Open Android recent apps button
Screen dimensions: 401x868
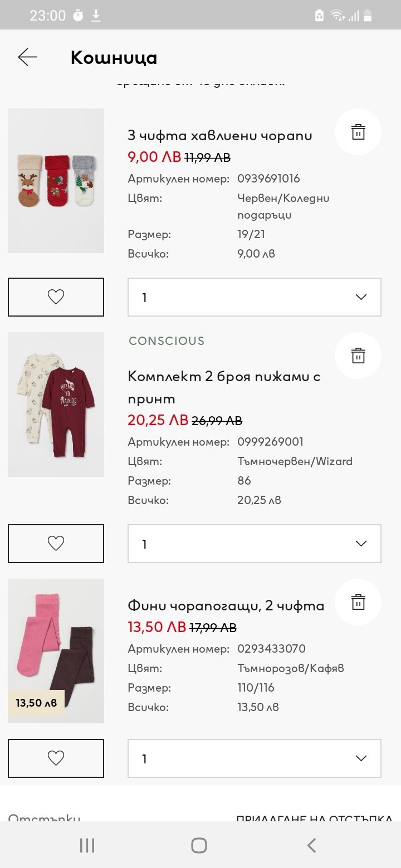(x=87, y=846)
